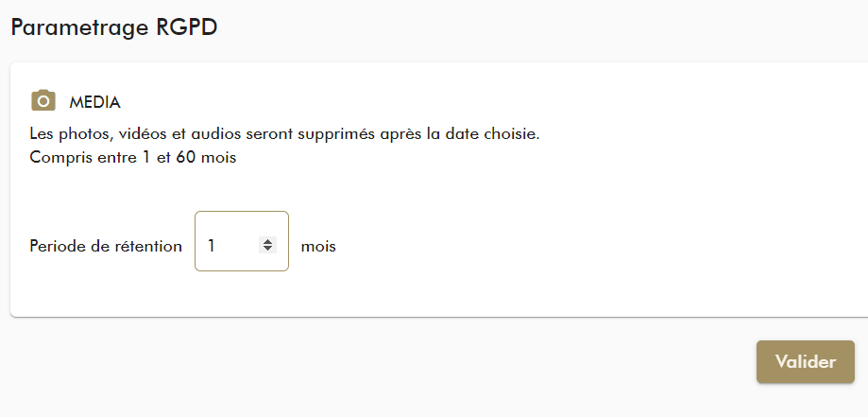The height and width of the screenshot is (417, 868).
Task: Click the 'mois' unit label
Action: (x=318, y=246)
